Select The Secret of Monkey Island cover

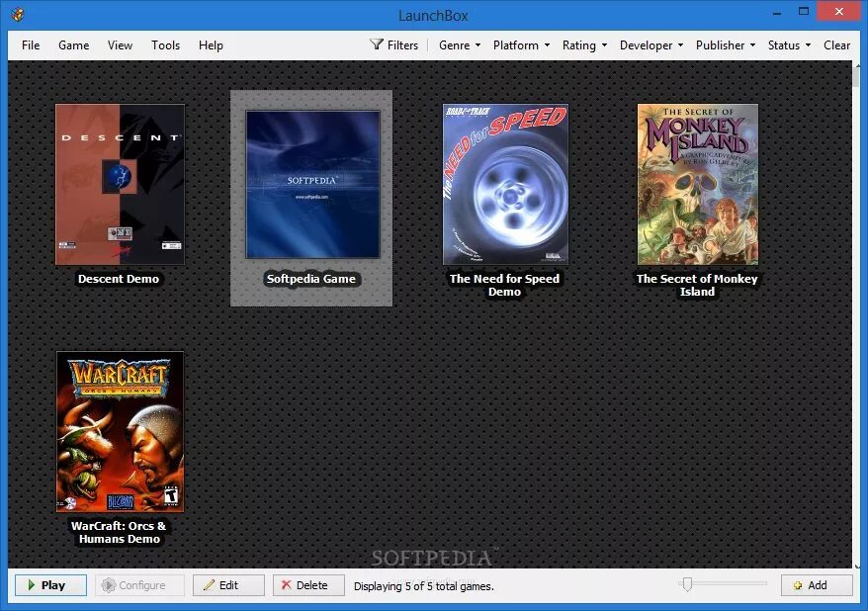point(698,184)
